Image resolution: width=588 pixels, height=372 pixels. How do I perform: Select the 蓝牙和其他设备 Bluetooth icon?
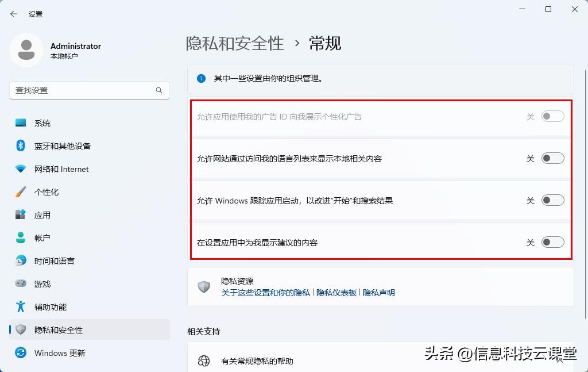tap(20, 145)
